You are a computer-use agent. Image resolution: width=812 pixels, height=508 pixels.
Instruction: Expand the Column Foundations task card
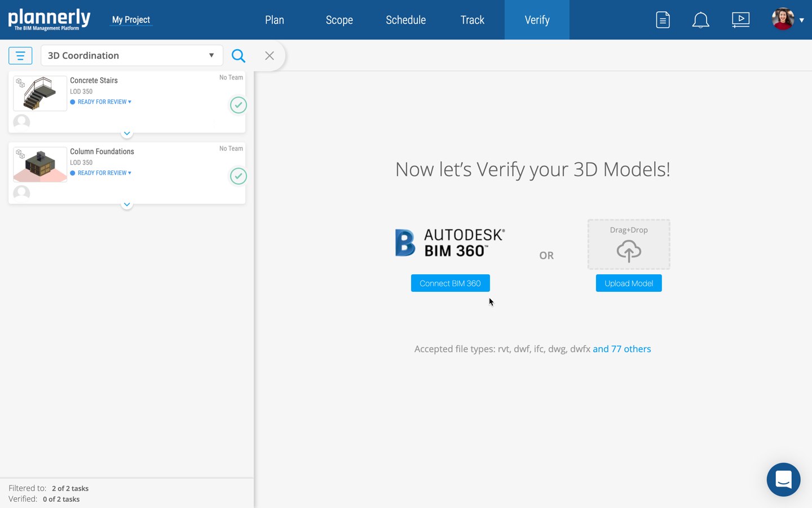(x=127, y=205)
